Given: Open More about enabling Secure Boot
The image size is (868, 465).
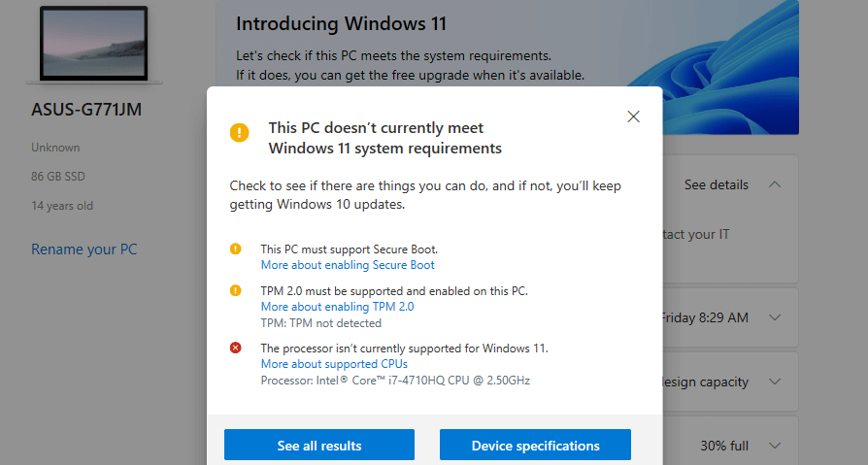Looking at the screenshot, I should pos(348,265).
